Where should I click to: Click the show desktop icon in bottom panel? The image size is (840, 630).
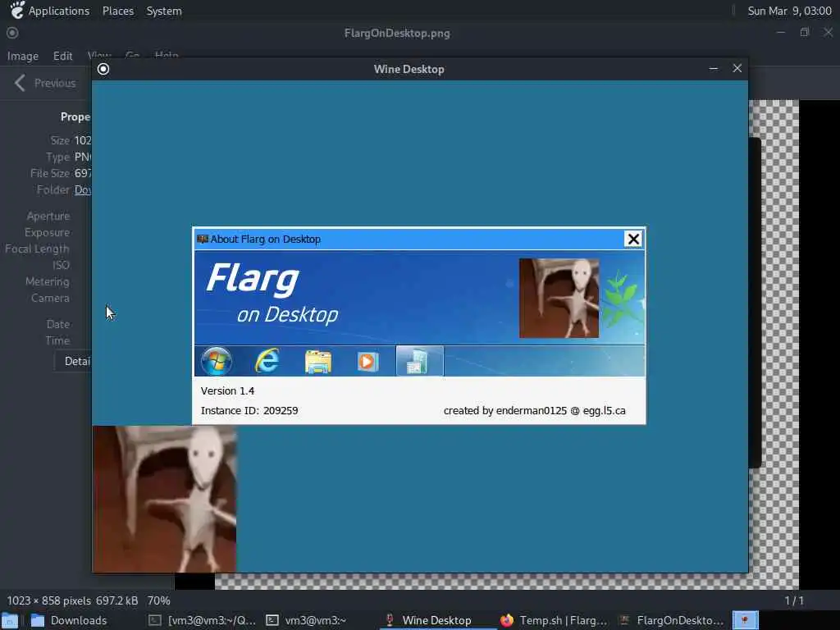tap(10, 620)
